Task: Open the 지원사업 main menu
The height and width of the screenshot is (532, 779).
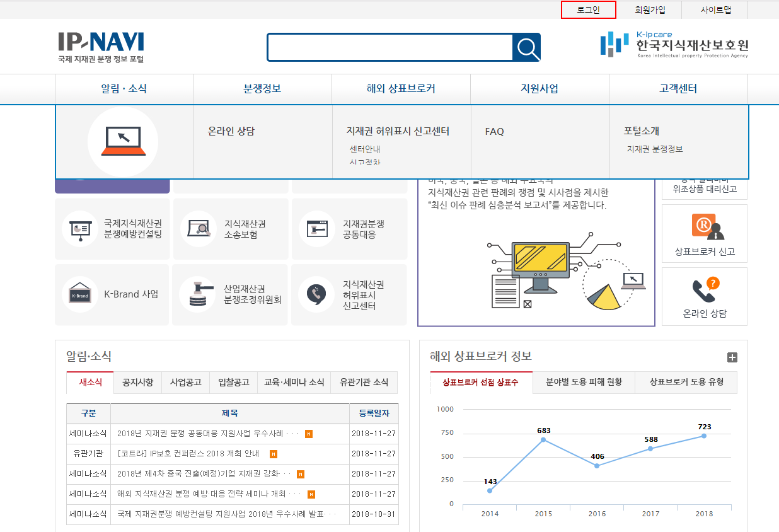Action: pos(540,89)
